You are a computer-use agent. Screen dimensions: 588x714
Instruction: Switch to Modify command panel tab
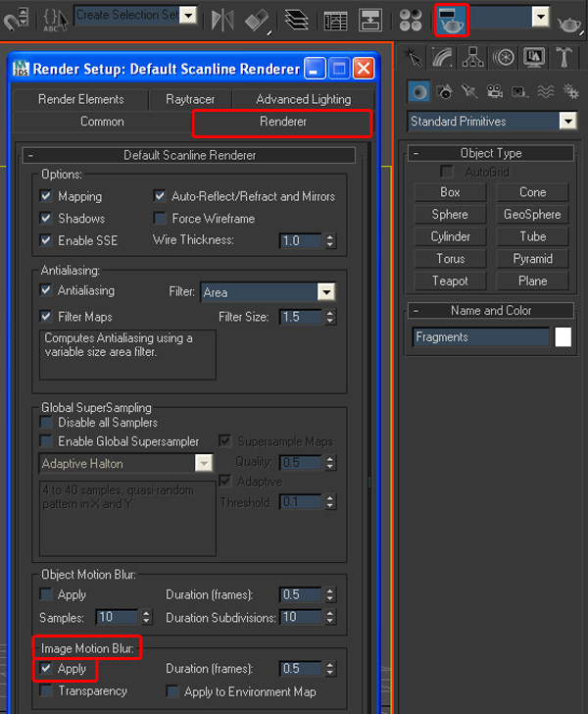pyautogui.click(x=442, y=58)
